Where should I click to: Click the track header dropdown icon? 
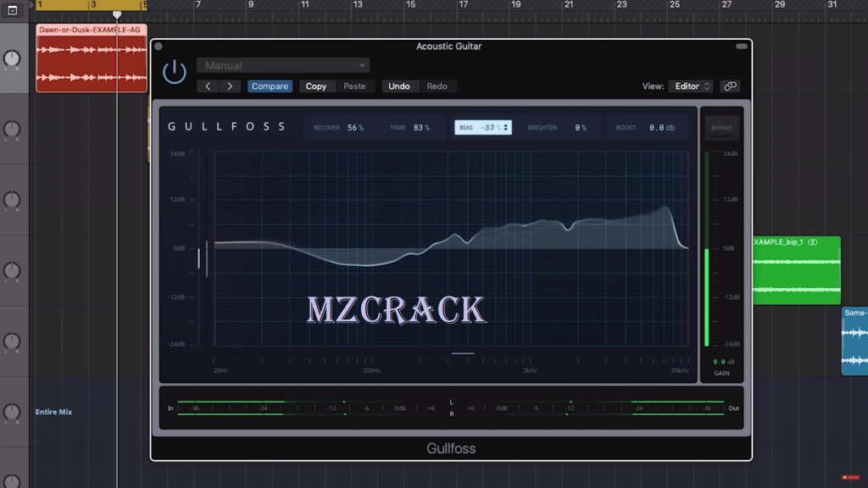(x=12, y=10)
